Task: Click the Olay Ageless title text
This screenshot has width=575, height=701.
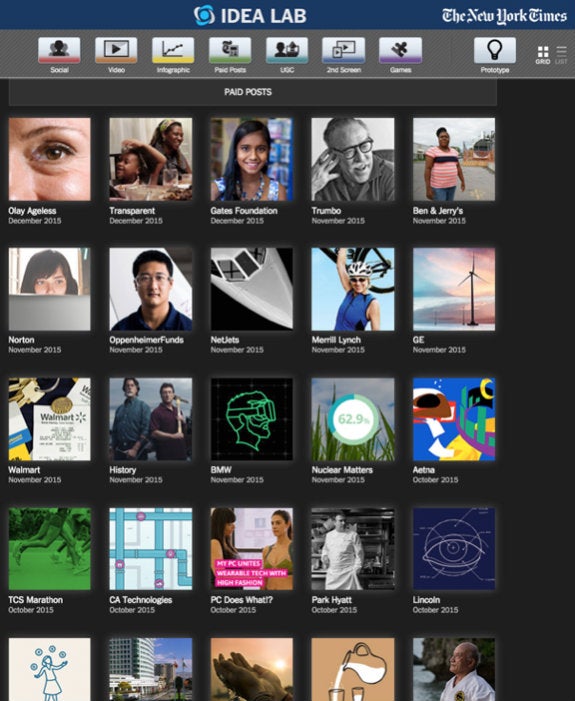Action: click(x=32, y=211)
